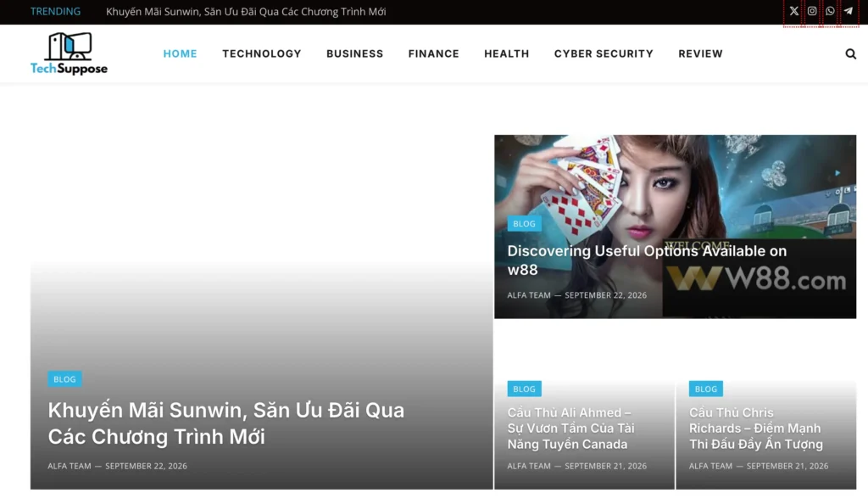Open the X (Twitter) social icon
Screen dimensions: 868x504
click(x=793, y=11)
